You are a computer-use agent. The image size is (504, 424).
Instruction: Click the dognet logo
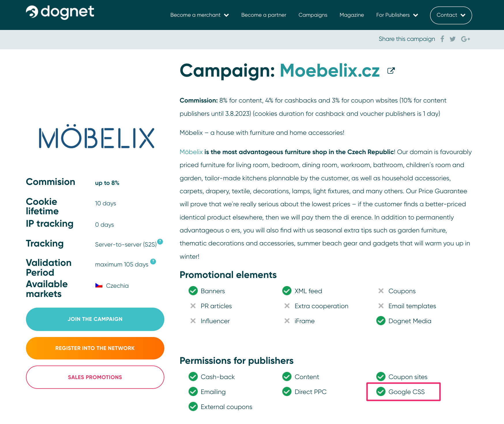pyautogui.click(x=60, y=12)
